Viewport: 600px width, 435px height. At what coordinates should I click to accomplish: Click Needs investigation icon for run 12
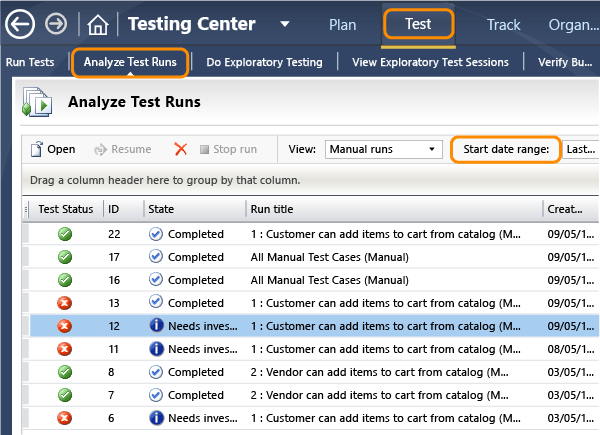[156, 326]
